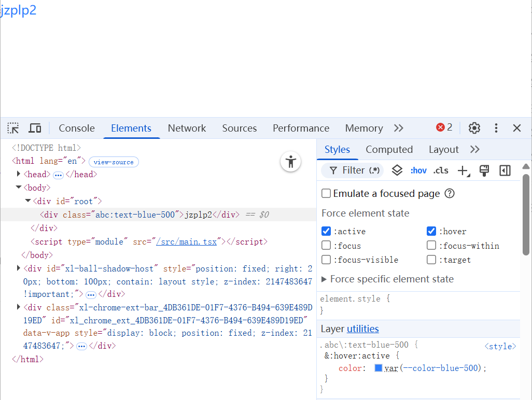Open DevTools settings gear
The width and height of the screenshot is (532, 400).
click(x=474, y=128)
